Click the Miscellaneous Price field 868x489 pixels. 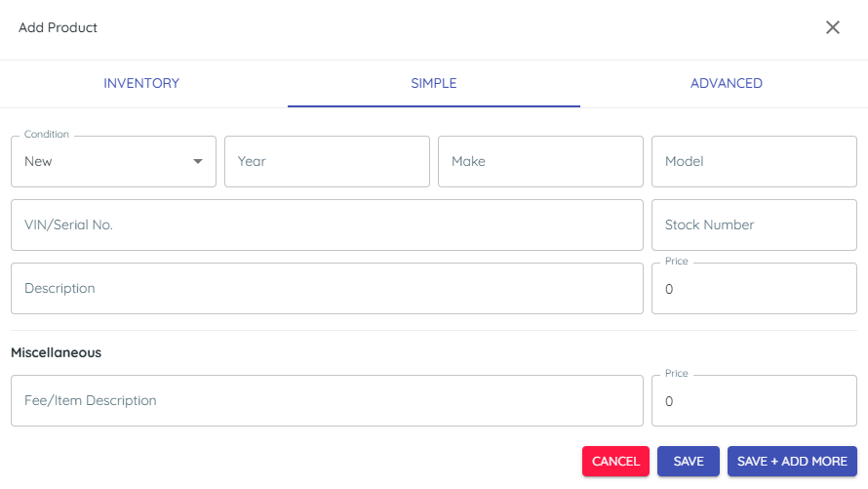(x=754, y=401)
